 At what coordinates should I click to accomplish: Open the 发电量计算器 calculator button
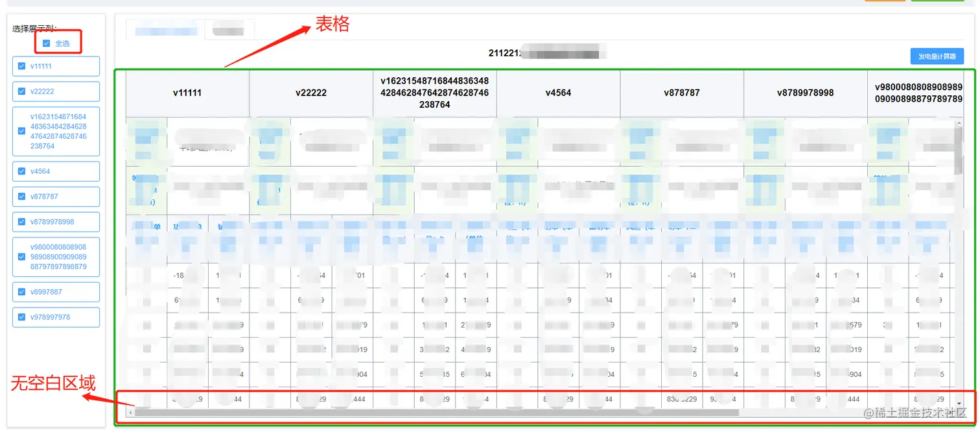[937, 56]
